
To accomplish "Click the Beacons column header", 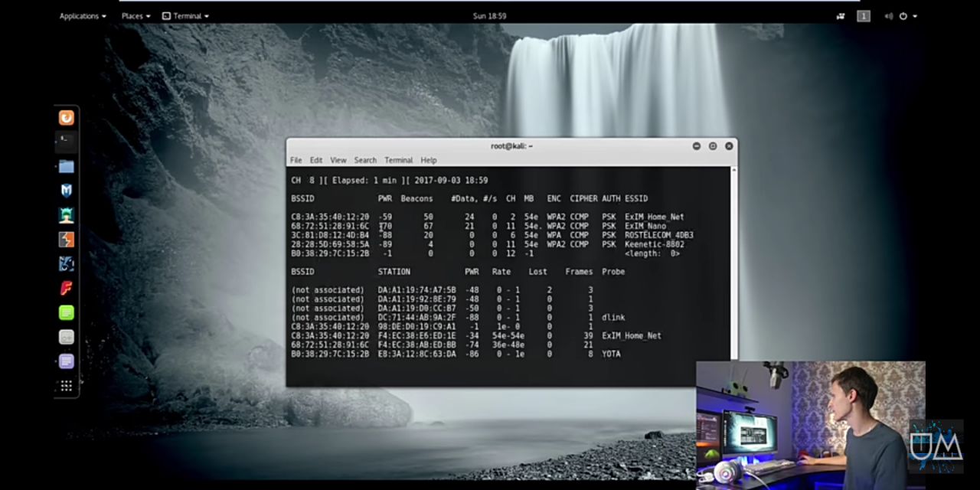I will click(416, 198).
